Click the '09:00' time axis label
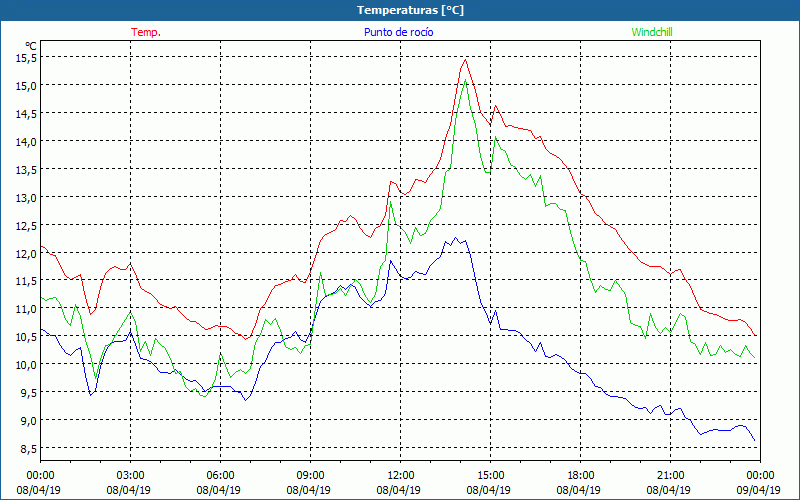The width and height of the screenshot is (800, 500). (310, 476)
